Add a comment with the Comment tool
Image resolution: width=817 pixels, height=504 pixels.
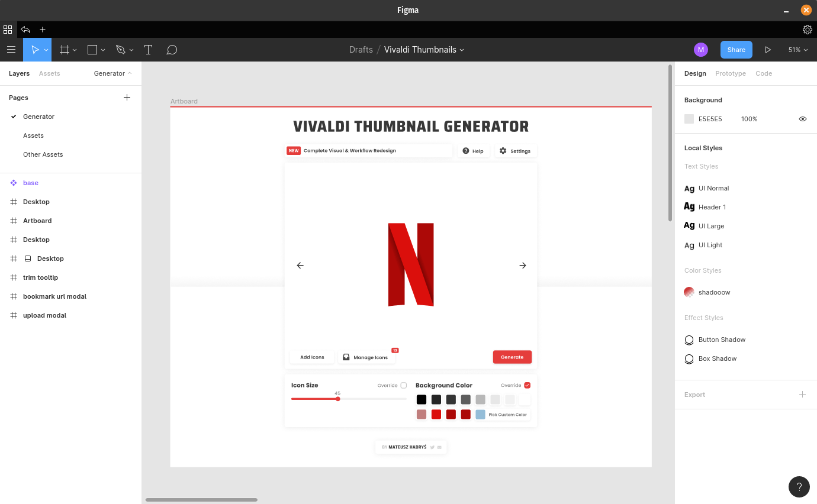pos(172,50)
